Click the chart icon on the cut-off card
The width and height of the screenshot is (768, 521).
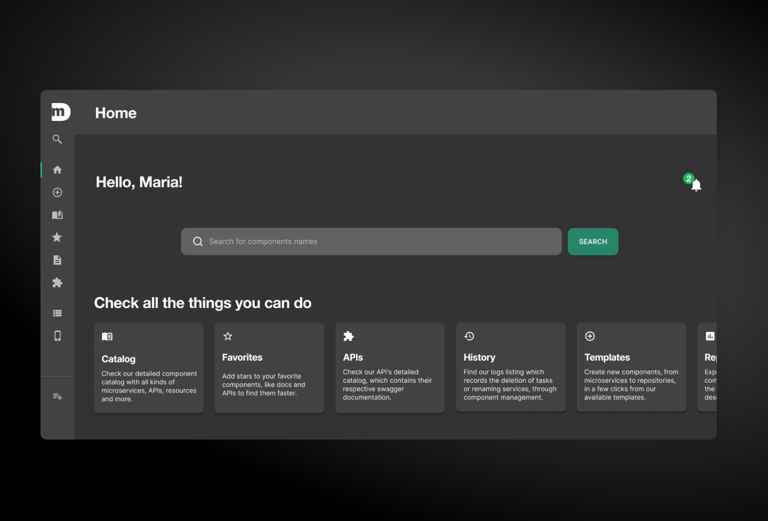pyautogui.click(x=710, y=336)
